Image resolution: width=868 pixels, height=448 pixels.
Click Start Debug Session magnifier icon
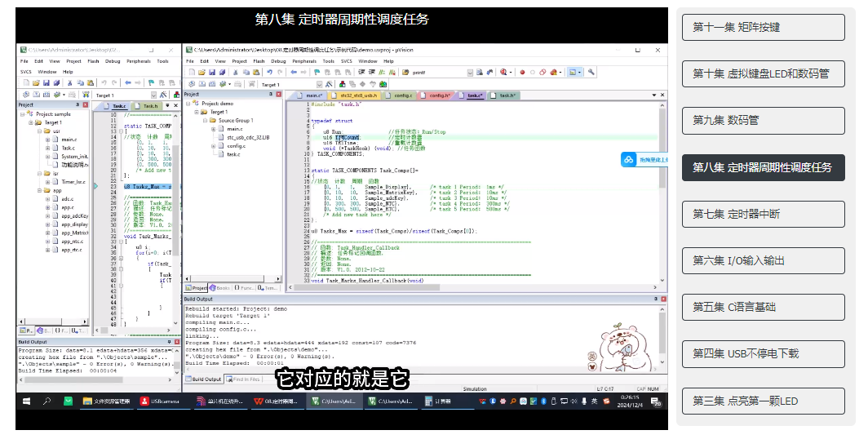[503, 72]
